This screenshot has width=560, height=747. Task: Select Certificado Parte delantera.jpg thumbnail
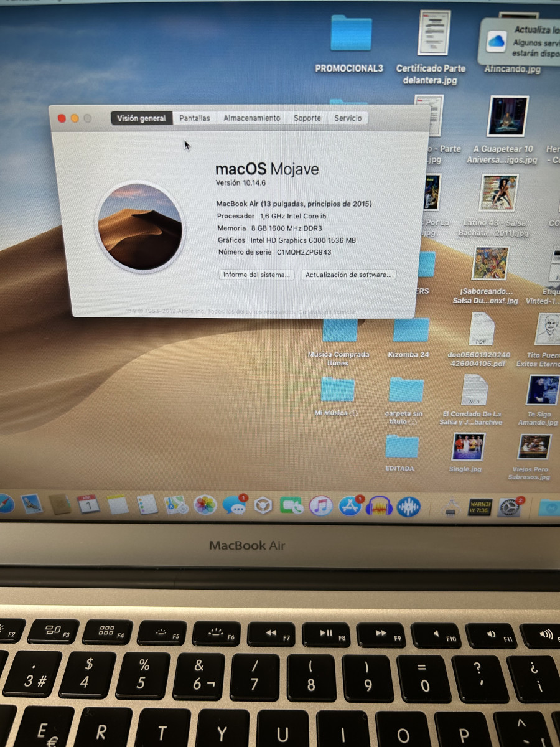click(x=434, y=32)
